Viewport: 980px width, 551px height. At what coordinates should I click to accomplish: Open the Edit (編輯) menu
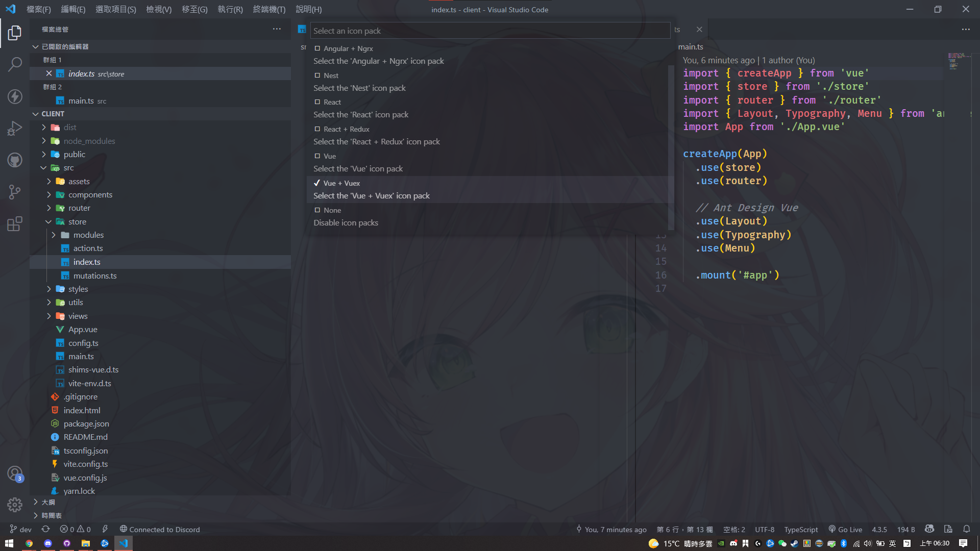point(73,9)
